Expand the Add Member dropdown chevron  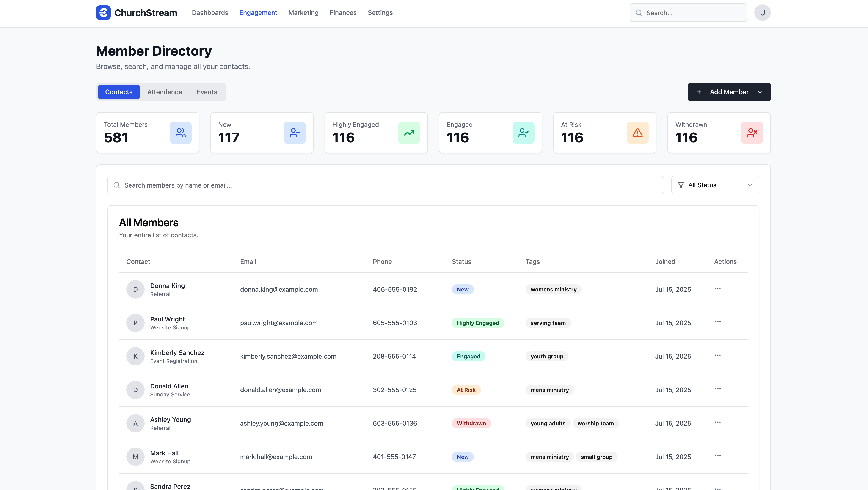pos(760,92)
